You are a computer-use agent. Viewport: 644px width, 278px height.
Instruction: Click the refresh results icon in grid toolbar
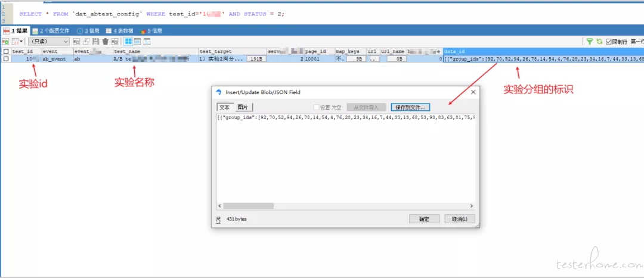6,42
